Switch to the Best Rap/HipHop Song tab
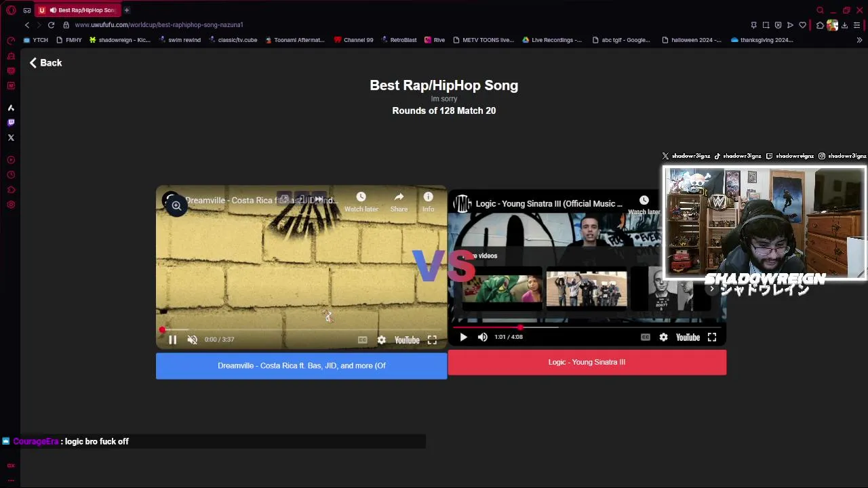Screen dimensions: 868x488 [77, 10]
